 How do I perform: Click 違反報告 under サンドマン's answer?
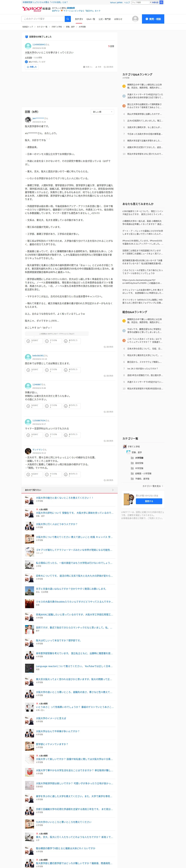tap(108, 480)
